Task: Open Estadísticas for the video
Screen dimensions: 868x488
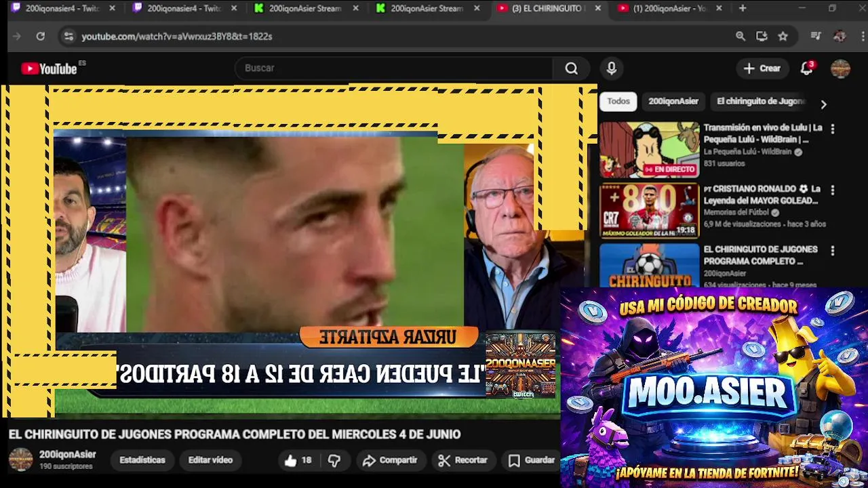Action: (x=142, y=460)
